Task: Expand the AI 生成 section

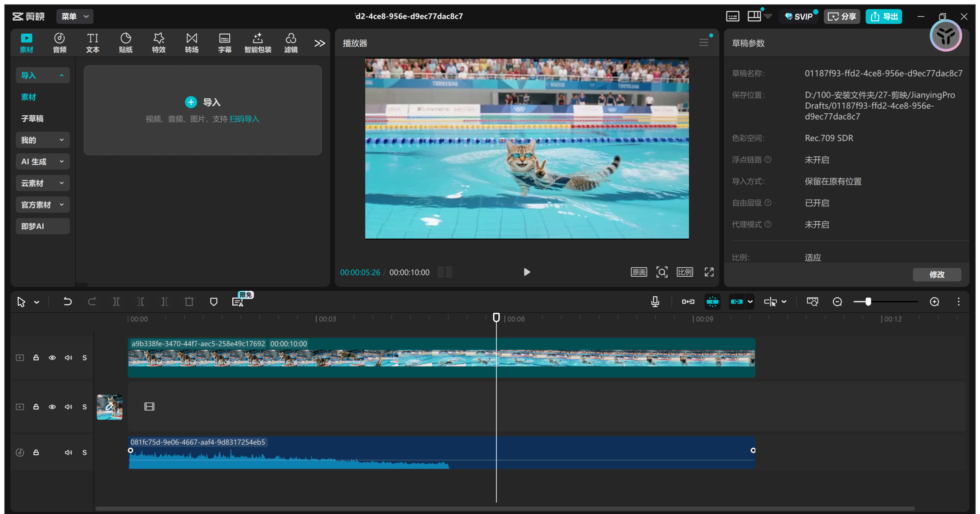Action: pos(42,162)
